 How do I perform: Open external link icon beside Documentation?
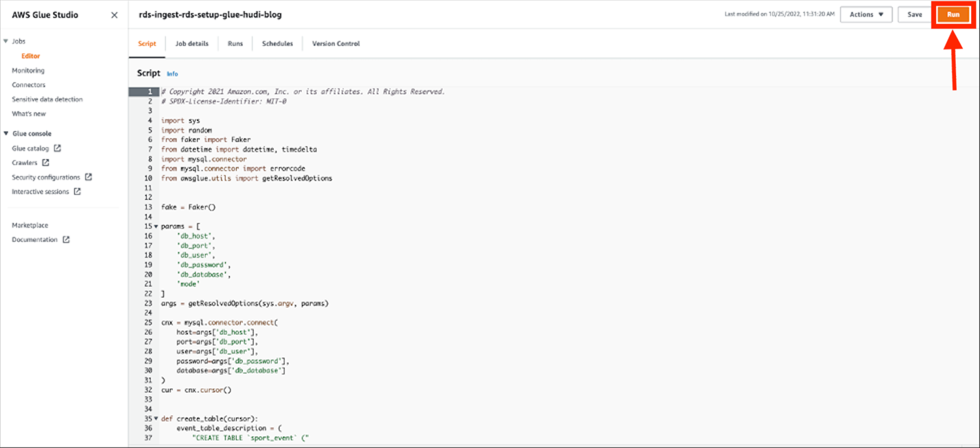[x=66, y=239]
